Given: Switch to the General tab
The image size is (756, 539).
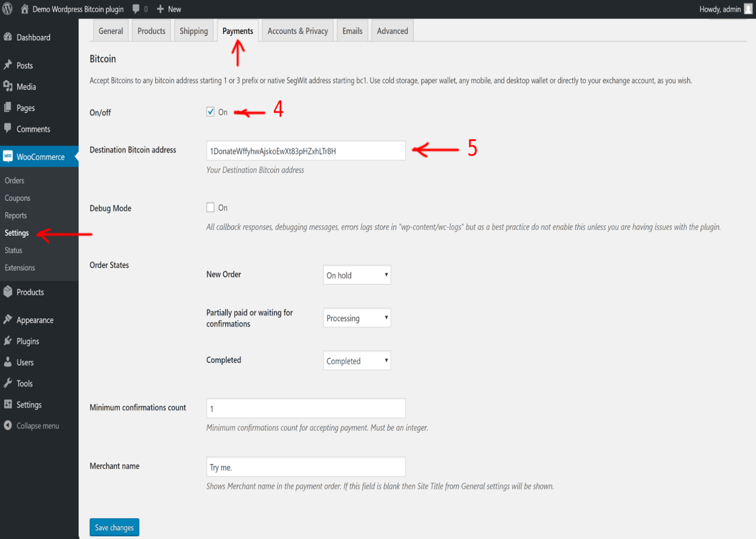Looking at the screenshot, I should pos(110,31).
